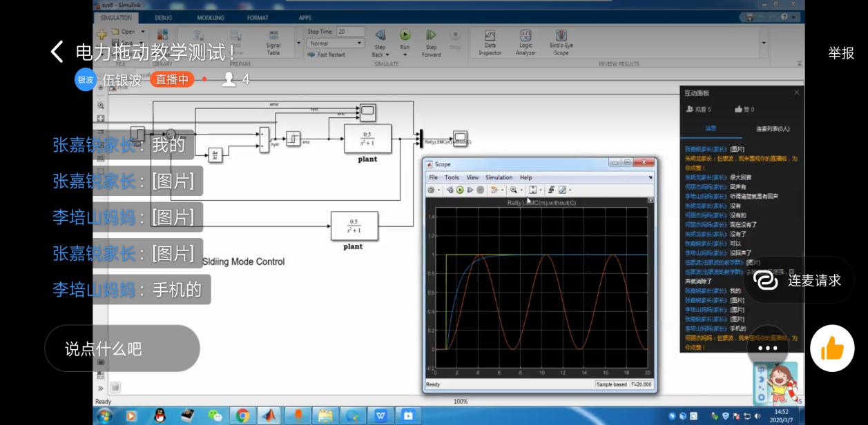Open the Simulation menu in Scope

pyautogui.click(x=499, y=177)
